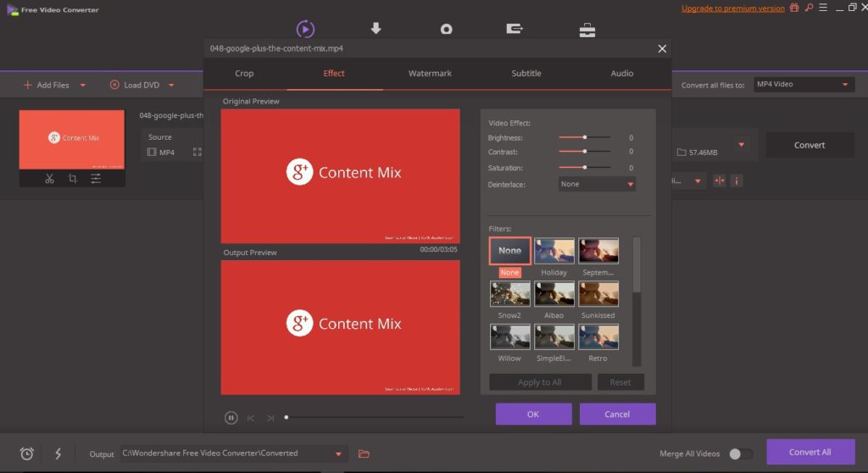This screenshot has height=473, width=868.
Task: Click the resolution expand icon next to MP4
Action: pos(197,152)
